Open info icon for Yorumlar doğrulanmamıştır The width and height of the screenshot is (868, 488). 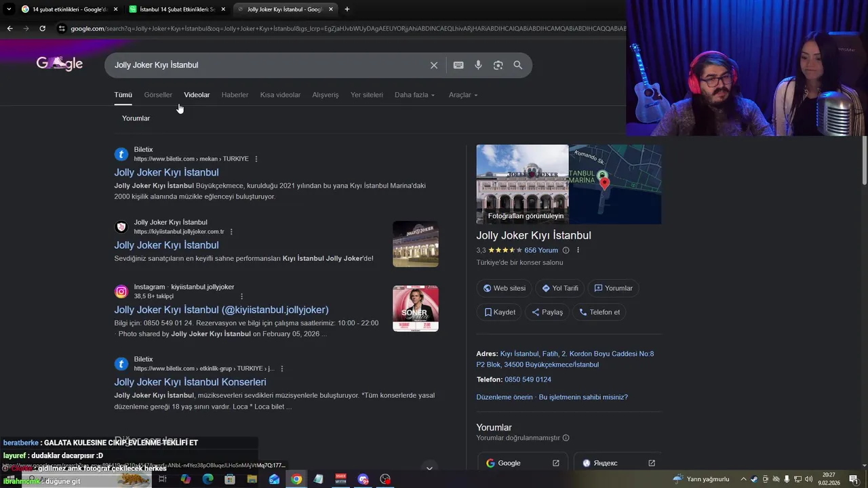pyautogui.click(x=566, y=438)
